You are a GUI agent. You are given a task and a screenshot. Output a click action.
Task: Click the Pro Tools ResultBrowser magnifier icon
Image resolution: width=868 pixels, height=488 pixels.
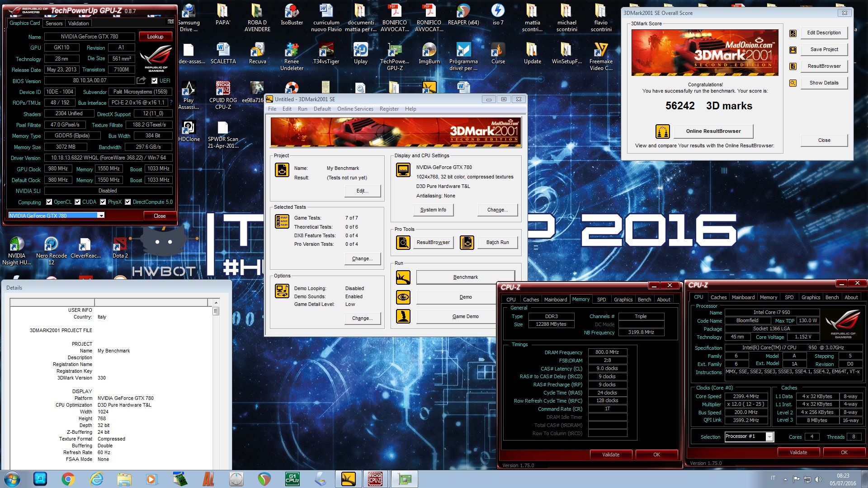pyautogui.click(x=403, y=243)
